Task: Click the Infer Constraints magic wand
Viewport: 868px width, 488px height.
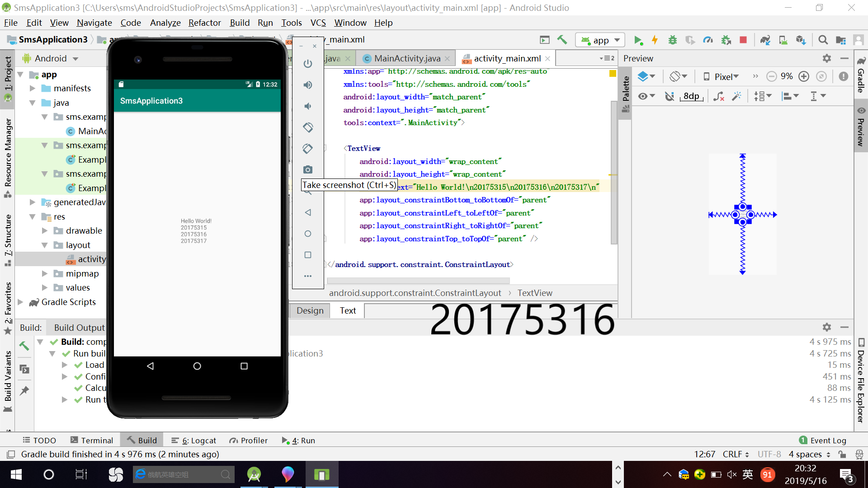Action: (737, 96)
